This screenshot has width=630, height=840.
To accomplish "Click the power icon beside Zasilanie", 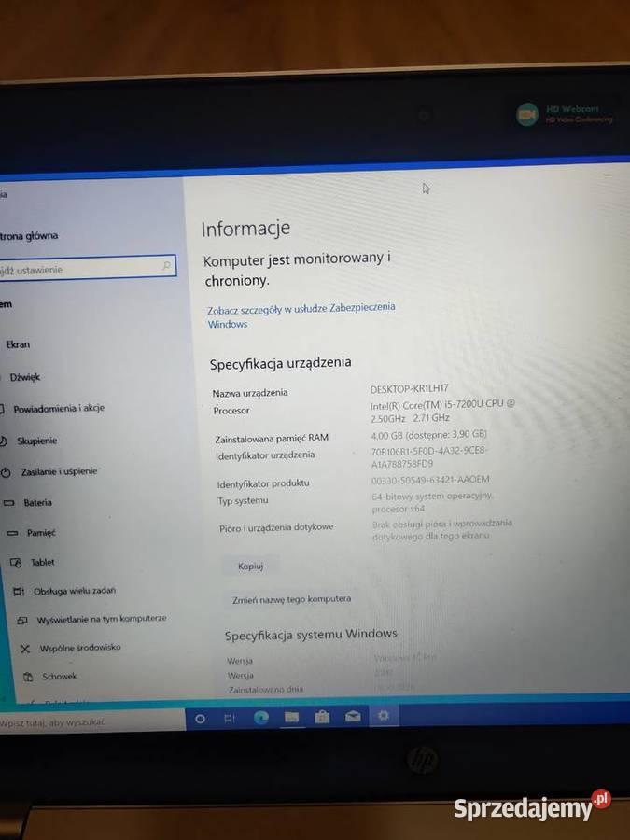I will [x=6, y=472].
